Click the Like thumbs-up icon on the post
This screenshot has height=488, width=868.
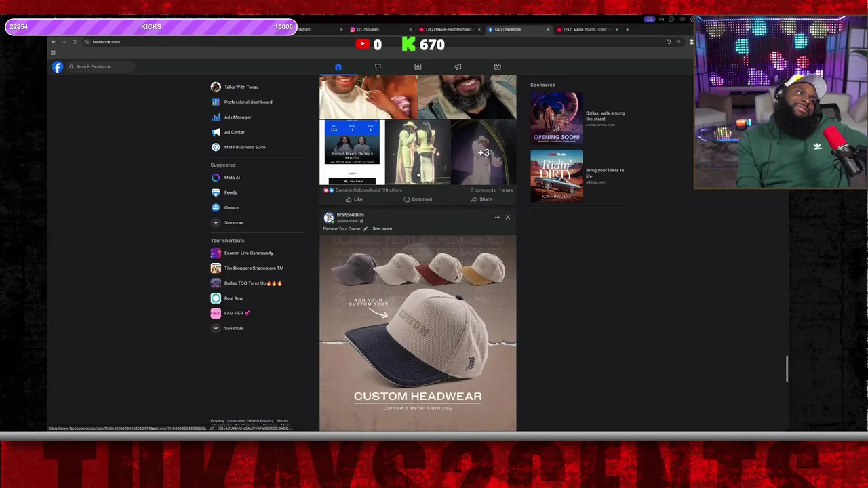point(349,199)
